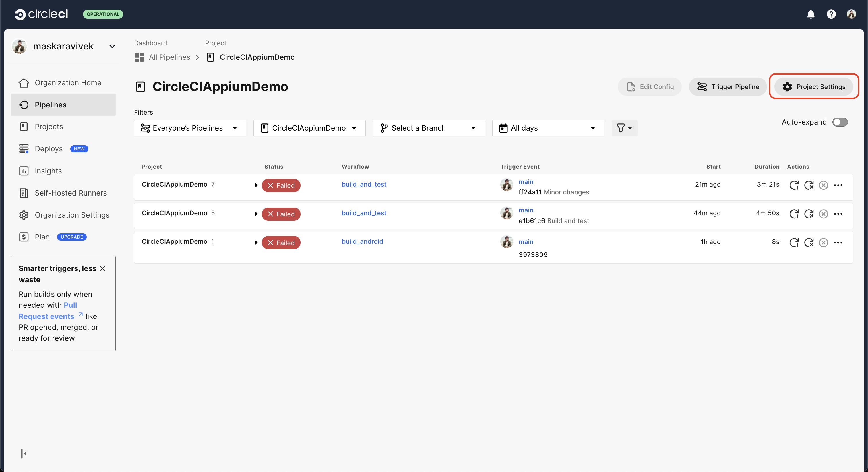Open the additional filter funnel icon
The width and height of the screenshot is (868, 472).
click(x=624, y=128)
